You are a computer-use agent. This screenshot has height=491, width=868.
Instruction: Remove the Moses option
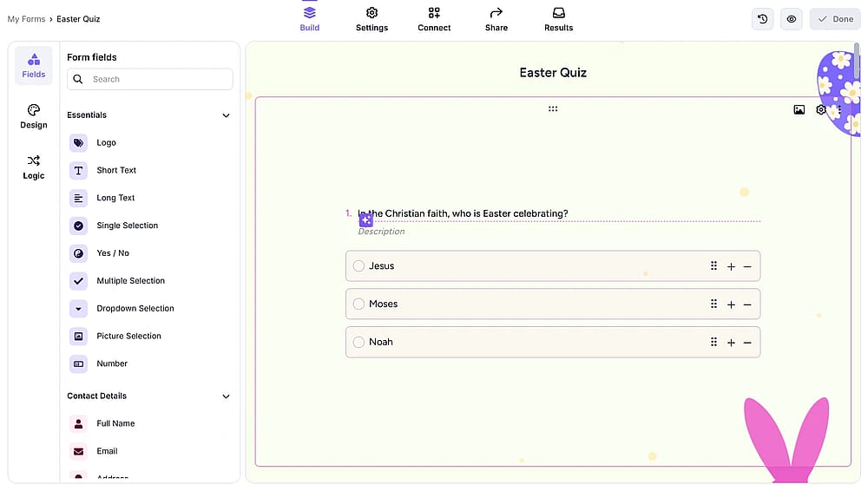[x=747, y=305]
